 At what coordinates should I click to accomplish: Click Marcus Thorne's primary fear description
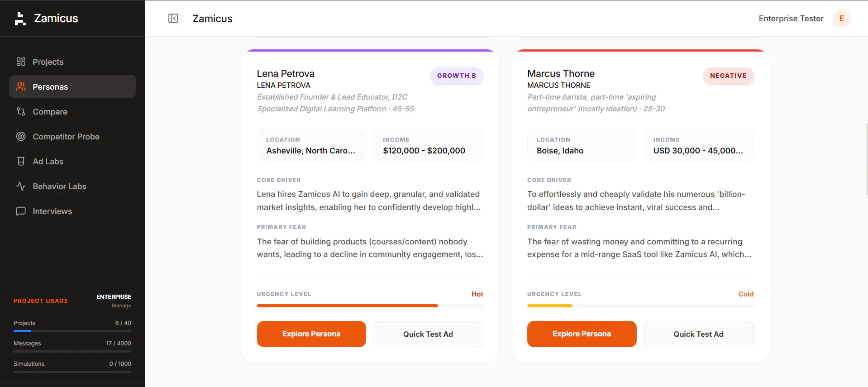point(639,248)
